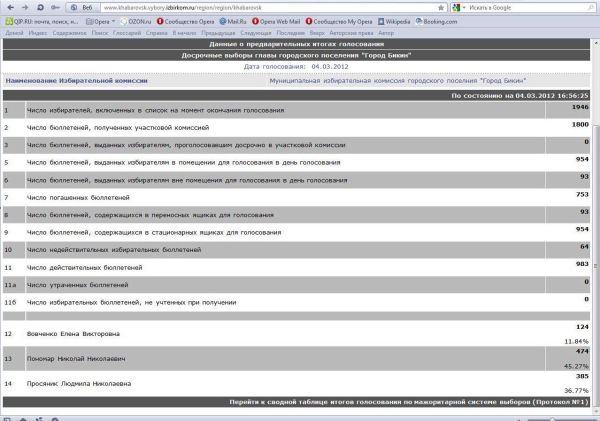This screenshot has width=600, height=421.
Task: Click the browser Back arrow button
Action: pyautogui.click(x=8, y=7)
